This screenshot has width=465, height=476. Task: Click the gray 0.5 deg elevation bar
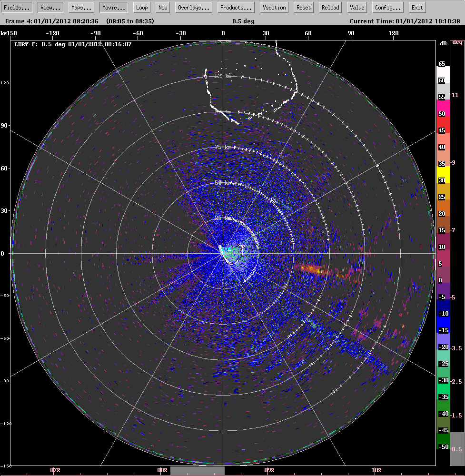(457, 449)
